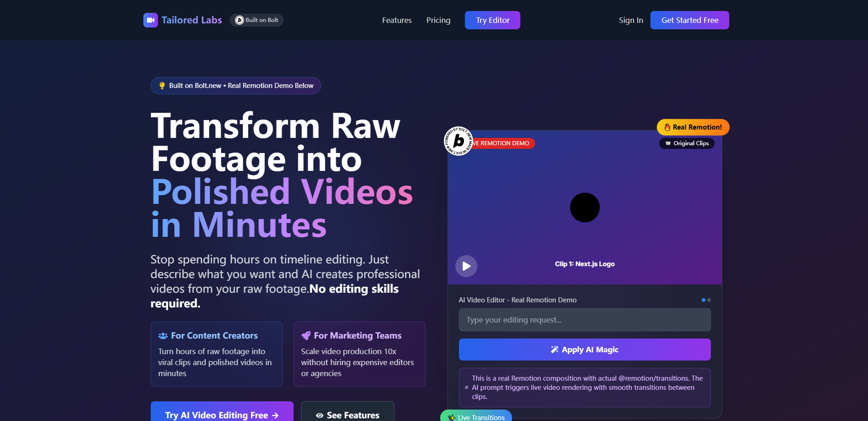The height and width of the screenshot is (421, 868).
Task: Toggle the Real Remotion mode badge
Action: (693, 127)
